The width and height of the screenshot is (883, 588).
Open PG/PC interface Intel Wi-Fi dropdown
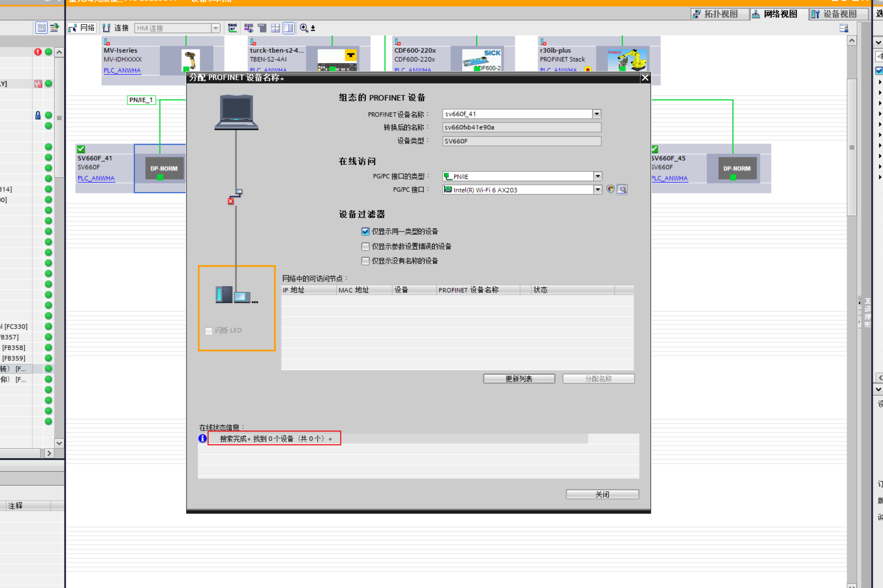tap(598, 190)
